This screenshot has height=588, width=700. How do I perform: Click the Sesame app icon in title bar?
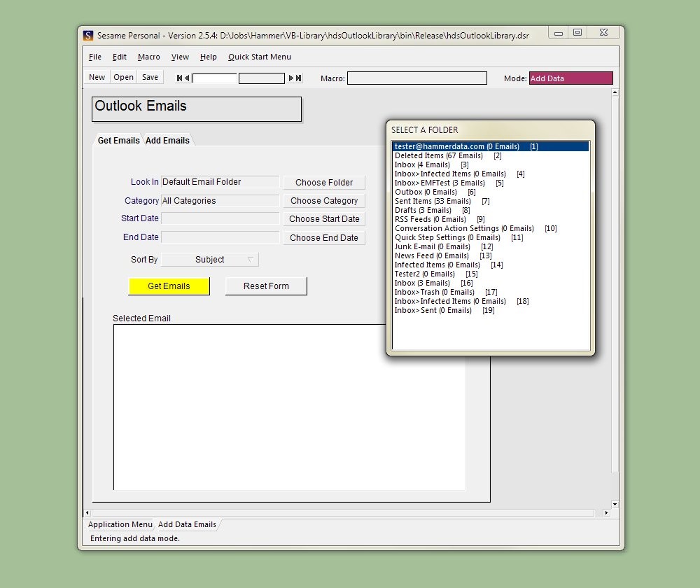coord(88,36)
